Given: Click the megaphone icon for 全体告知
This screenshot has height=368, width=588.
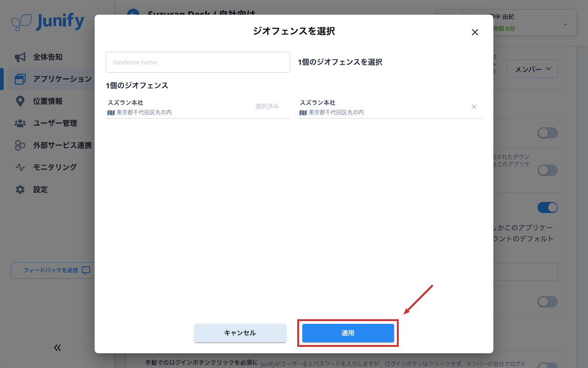Looking at the screenshot, I should click(x=20, y=57).
